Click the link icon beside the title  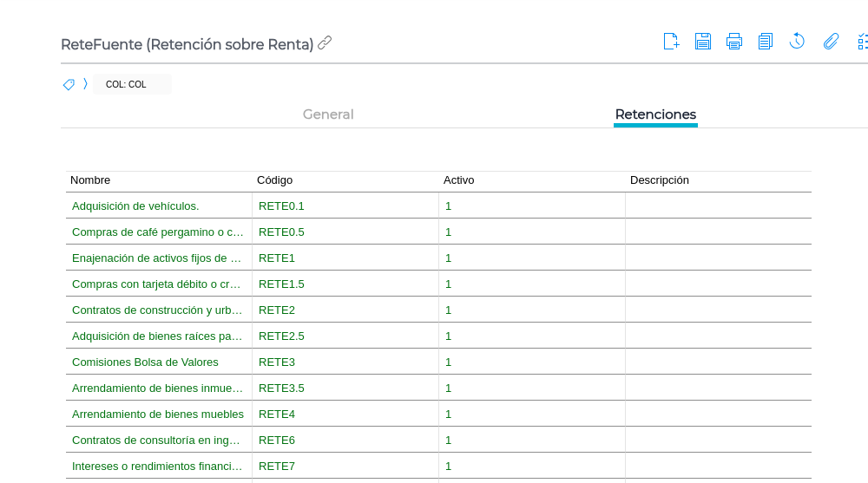[325, 42]
